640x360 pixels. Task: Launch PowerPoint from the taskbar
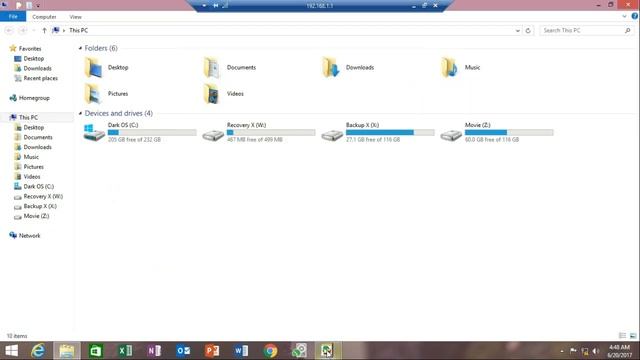click(x=212, y=351)
